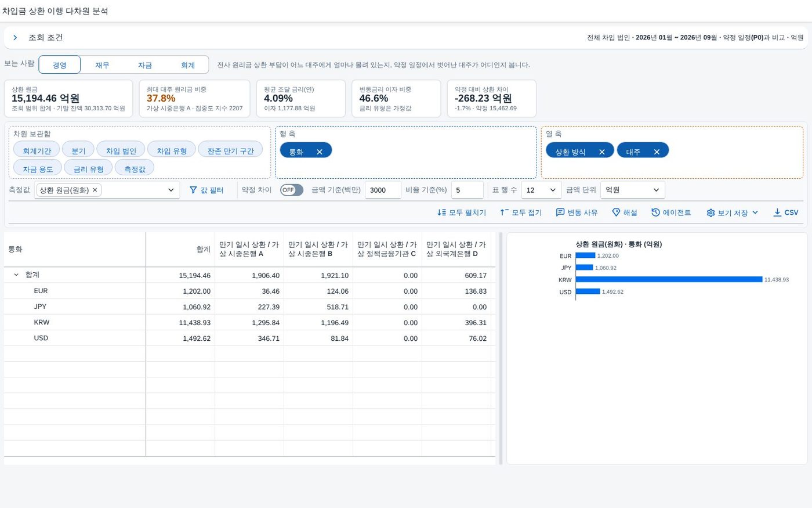Click the 최대 대주 원리금 비중 KPI card
The width and height of the screenshot is (812, 508).
(195, 99)
